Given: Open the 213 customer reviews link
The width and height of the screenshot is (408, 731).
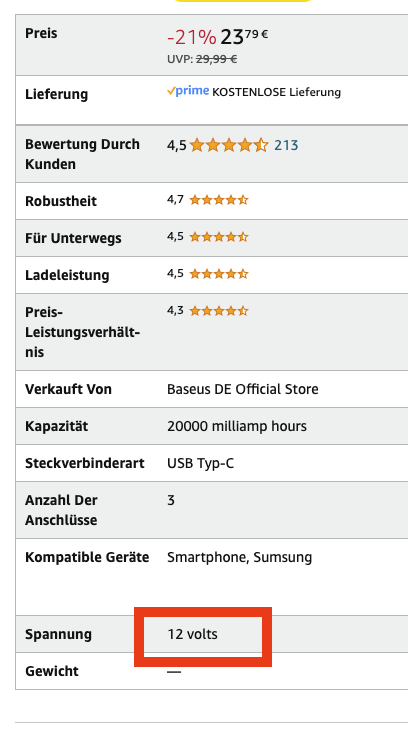Looking at the screenshot, I should point(286,145).
